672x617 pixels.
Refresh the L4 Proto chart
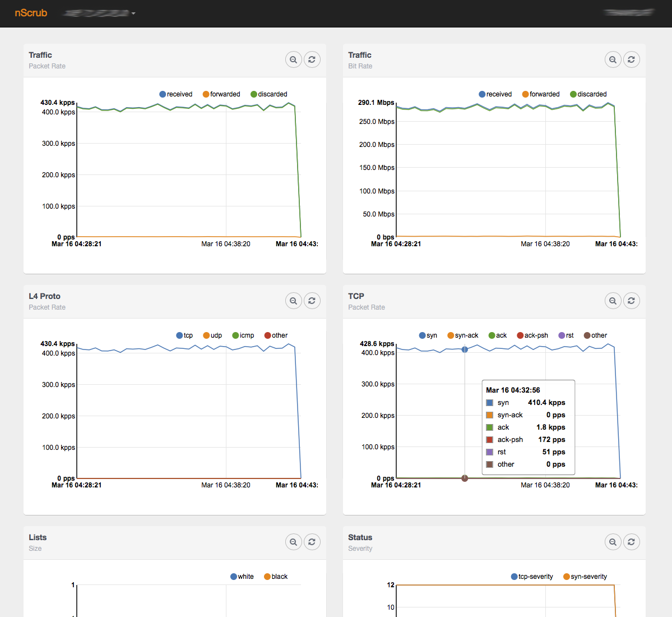pyautogui.click(x=312, y=301)
